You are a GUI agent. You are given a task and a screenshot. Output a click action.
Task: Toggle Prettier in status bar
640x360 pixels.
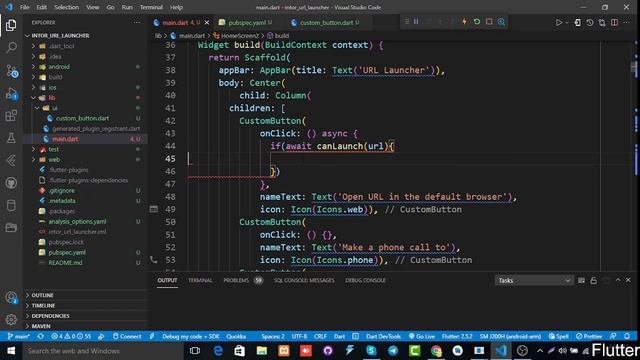click(x=589, y=336)
